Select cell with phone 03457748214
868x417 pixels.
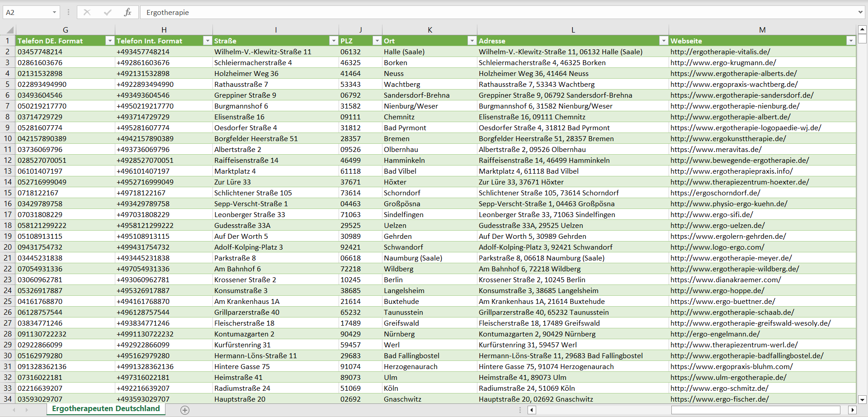66,52
